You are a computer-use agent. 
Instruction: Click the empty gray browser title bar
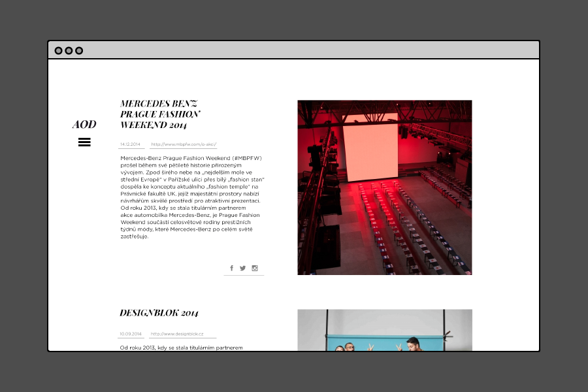(307, 50)
